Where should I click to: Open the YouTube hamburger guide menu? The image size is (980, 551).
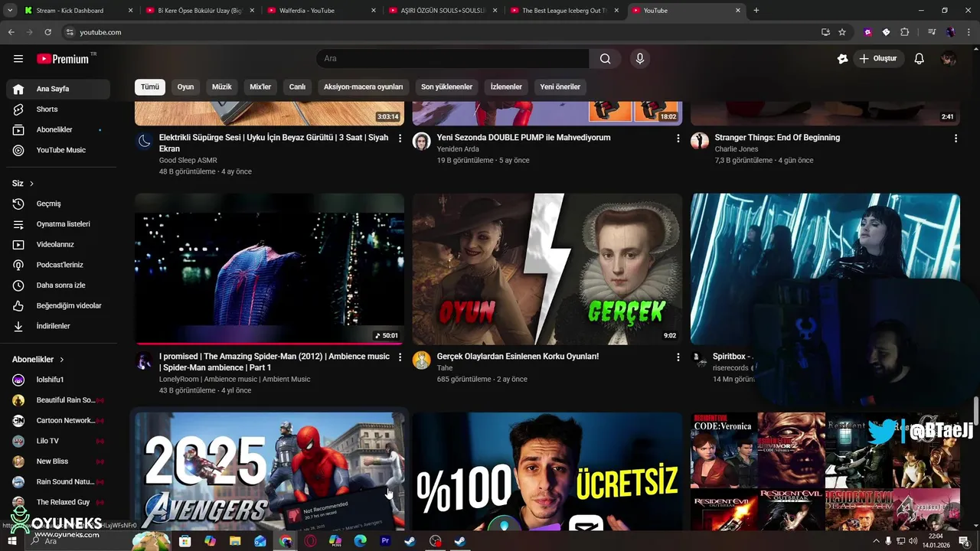(18, 59)
